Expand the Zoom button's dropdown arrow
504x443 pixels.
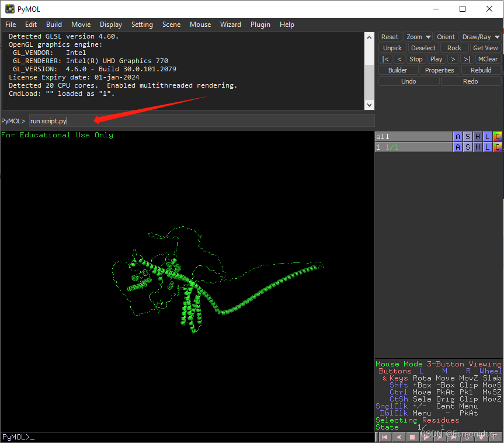428,37
